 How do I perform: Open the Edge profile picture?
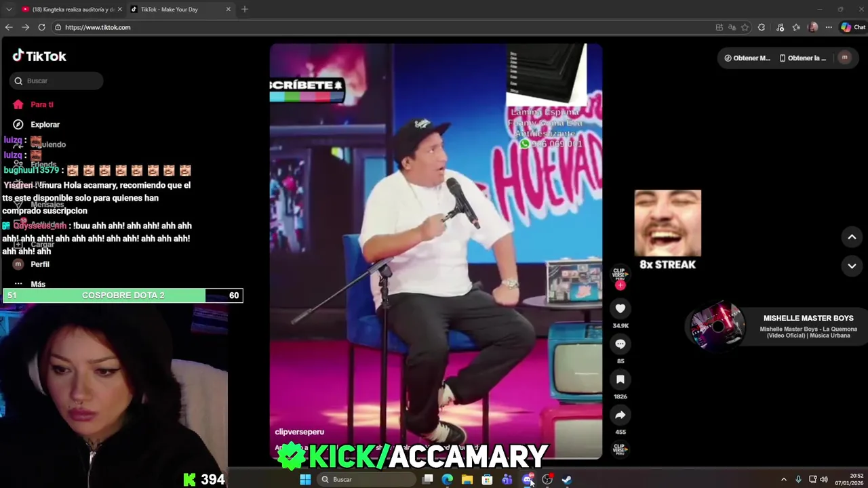coord(814,27)
